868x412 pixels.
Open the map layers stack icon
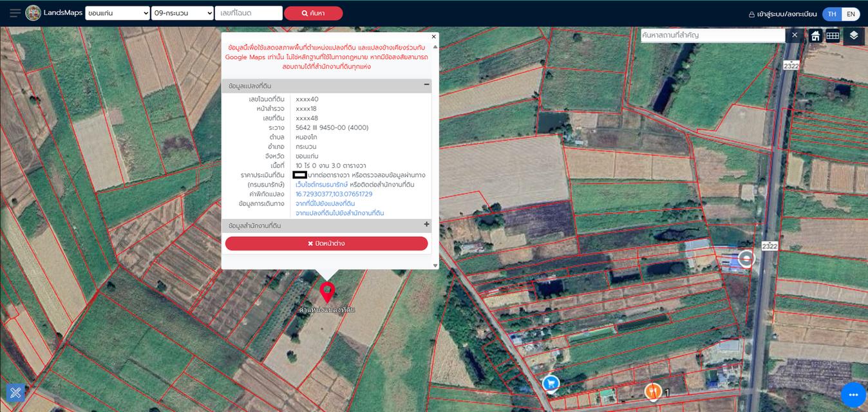click(x=854, y=35)
